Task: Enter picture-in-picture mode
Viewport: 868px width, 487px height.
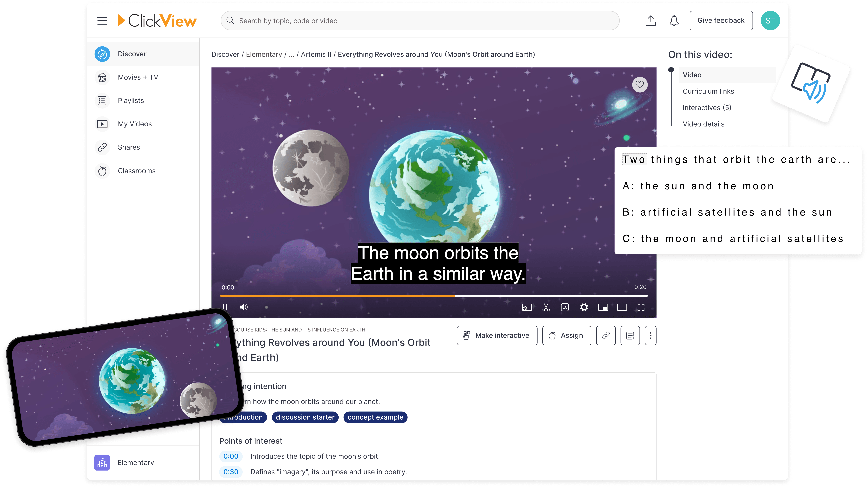Action: [x=603, y=307]
